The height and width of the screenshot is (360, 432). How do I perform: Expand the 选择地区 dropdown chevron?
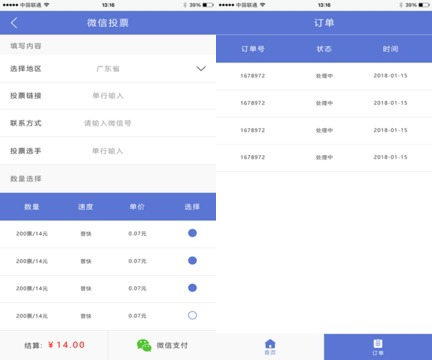[x=201, y=69]
